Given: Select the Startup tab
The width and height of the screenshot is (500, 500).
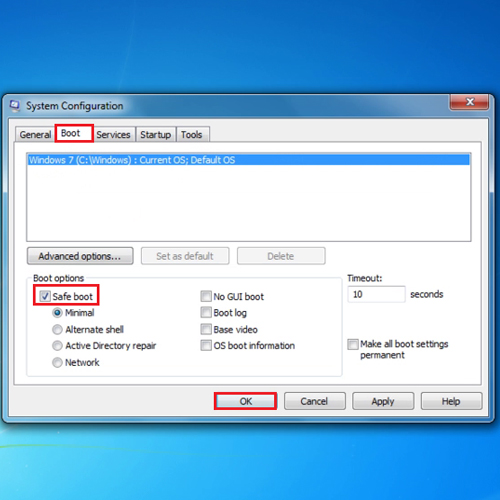Looking at the screenshot, I should click(155, 135).
